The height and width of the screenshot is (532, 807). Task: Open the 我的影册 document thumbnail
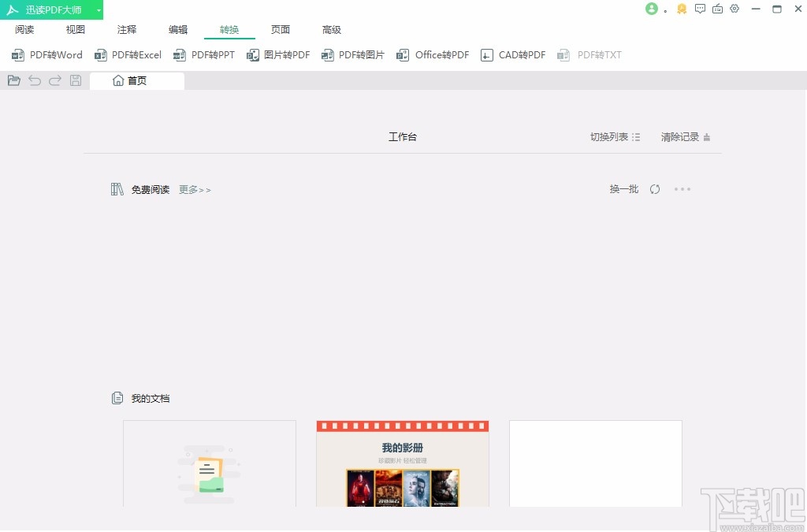tap(402, 463)
